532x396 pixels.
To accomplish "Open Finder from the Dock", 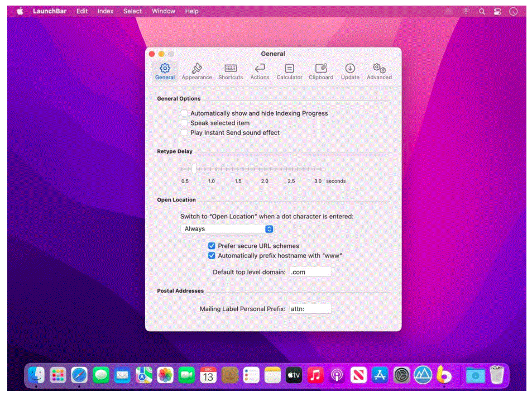I will click(36, 375).
